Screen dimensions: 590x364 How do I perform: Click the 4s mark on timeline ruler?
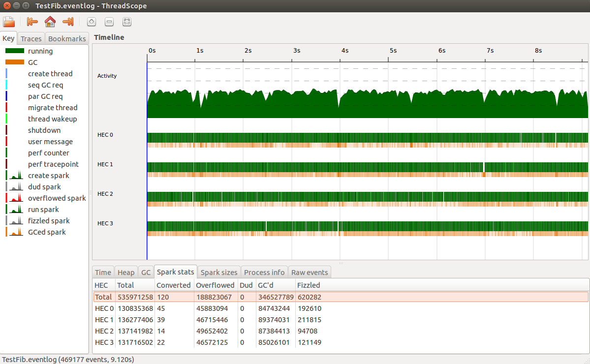click(344, 50)
